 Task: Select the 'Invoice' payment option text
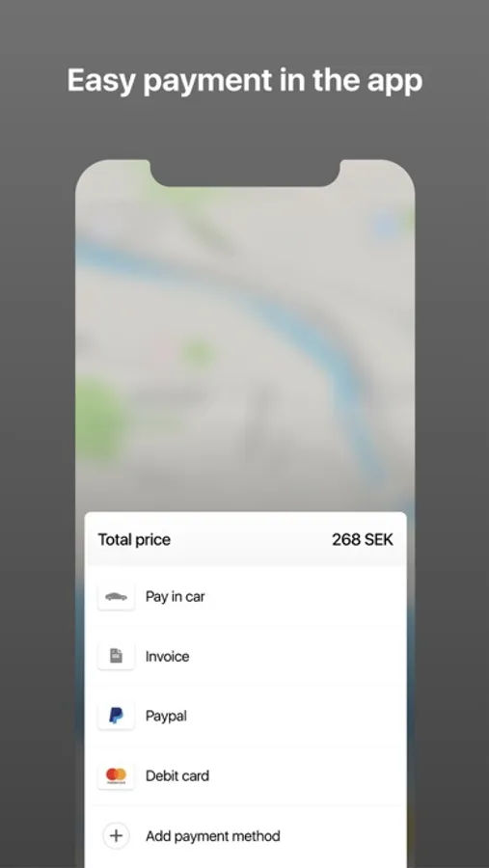[x=167, y=657]
